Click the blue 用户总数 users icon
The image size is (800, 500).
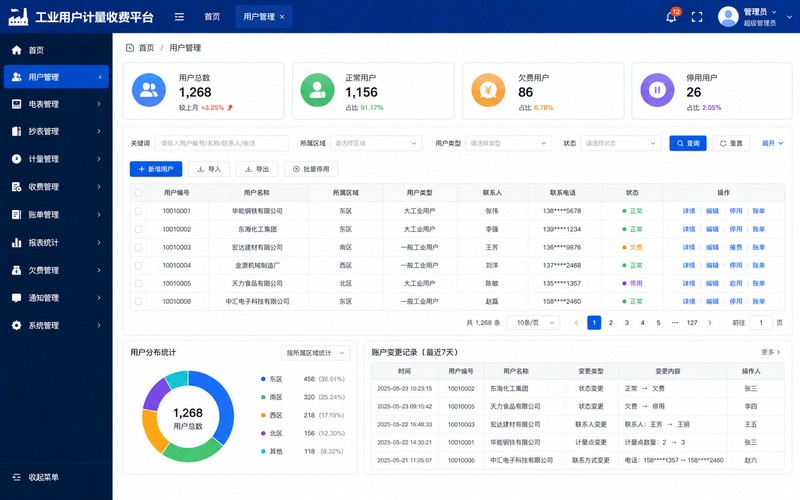pos(148,90)
